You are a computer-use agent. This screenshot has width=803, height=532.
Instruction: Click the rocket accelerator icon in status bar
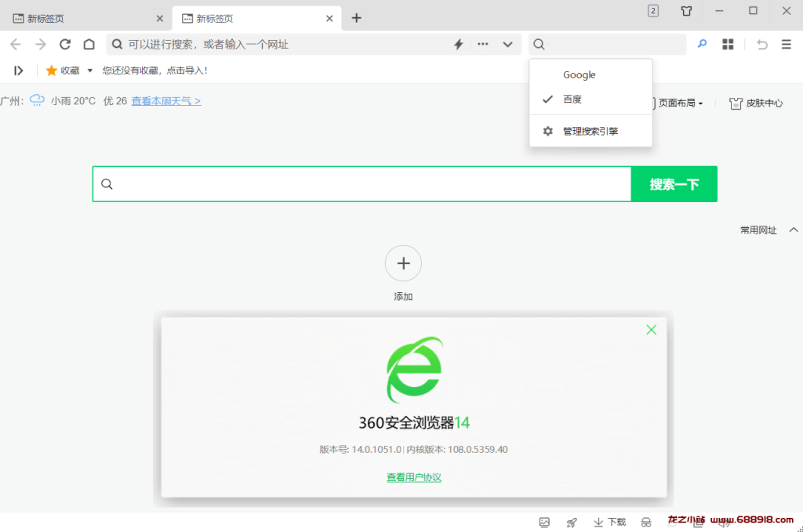tap(572, 523)
